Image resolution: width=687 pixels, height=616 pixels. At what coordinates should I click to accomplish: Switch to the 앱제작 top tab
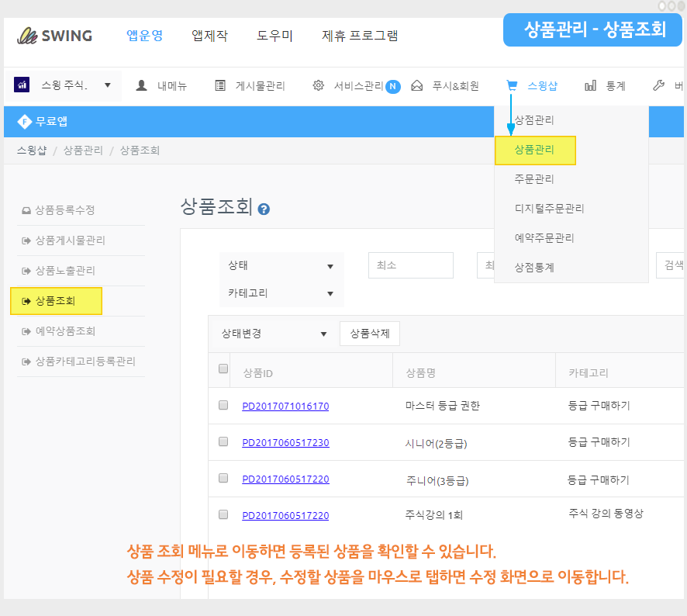coord(209,36)
